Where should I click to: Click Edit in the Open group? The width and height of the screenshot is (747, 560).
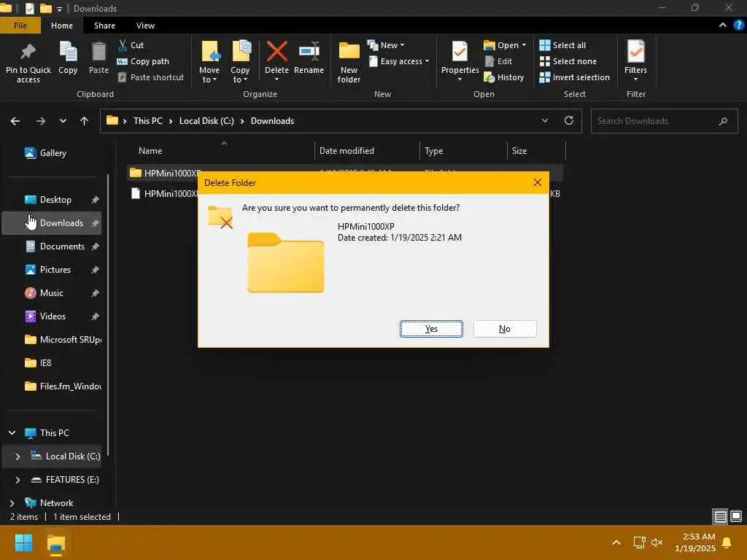(498, 61)
